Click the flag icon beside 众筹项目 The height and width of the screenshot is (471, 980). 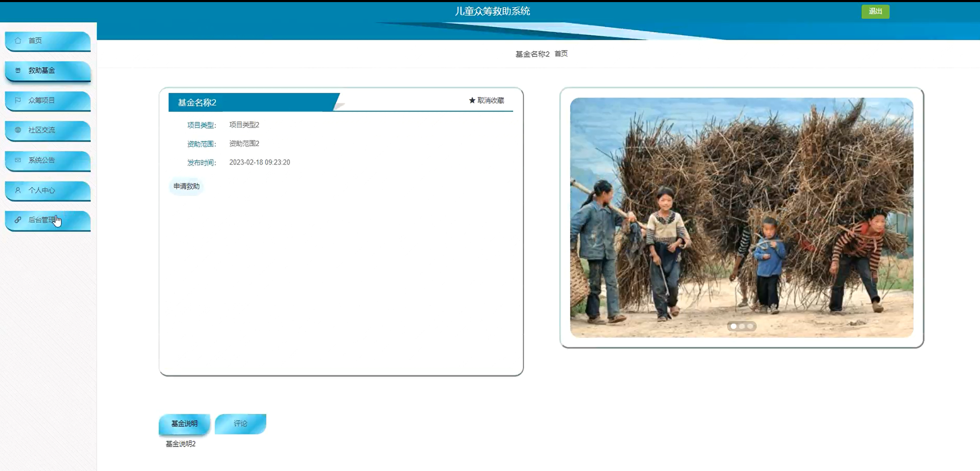(x=18, y=100)
